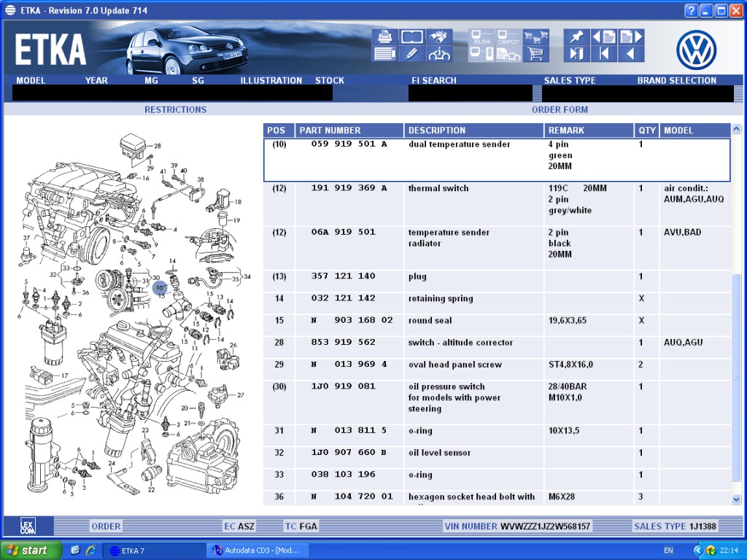Open the RESTRICTIONS tab
Viewport: 747px width, 560px height.
point(175,109)
